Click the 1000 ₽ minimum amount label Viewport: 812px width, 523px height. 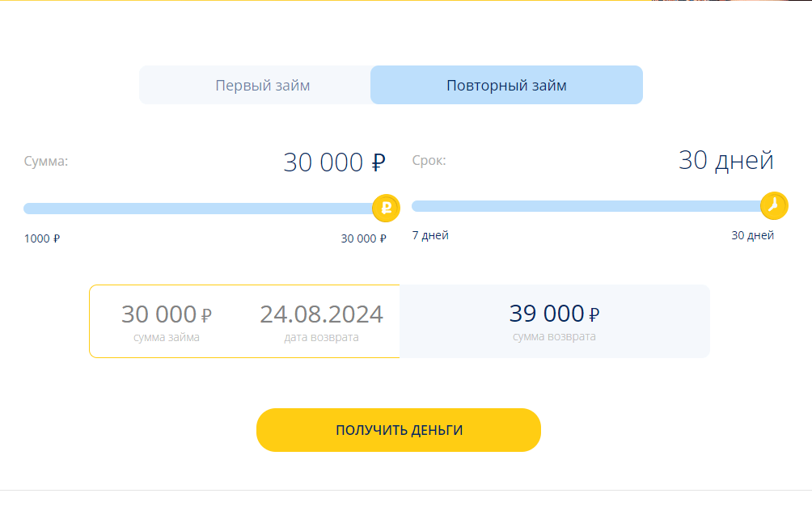point(42,238)
